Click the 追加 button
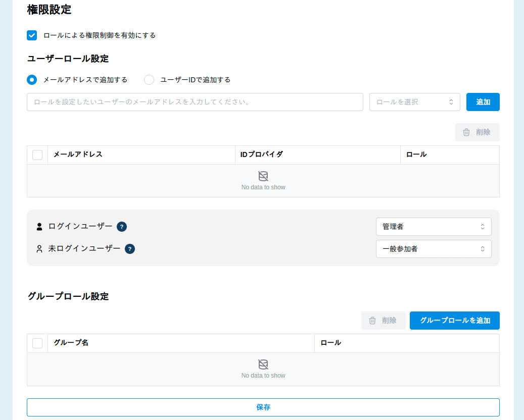This screenshot has height=420, width=524. coord(483,101)
